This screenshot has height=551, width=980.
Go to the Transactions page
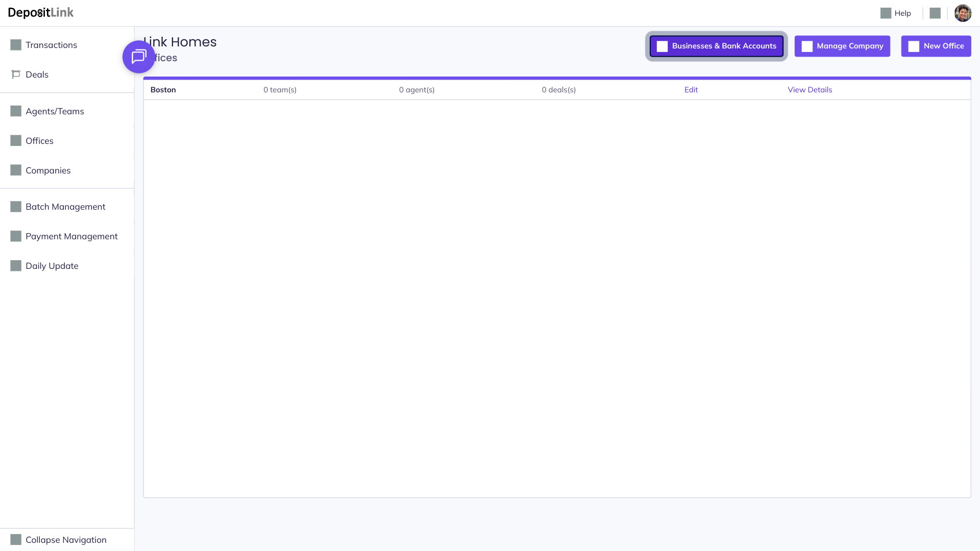click(x=51, y=45)
